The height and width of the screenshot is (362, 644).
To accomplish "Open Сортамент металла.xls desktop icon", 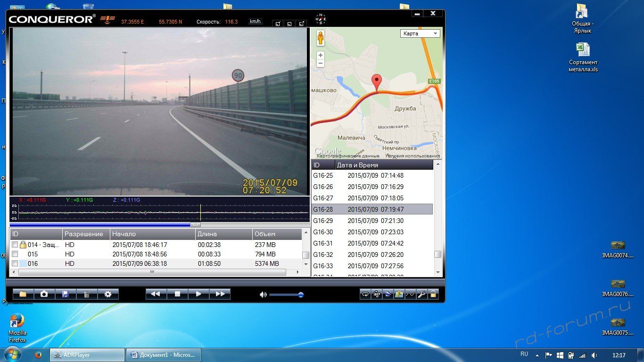I will pyautogui.click(x=583, y=58).
